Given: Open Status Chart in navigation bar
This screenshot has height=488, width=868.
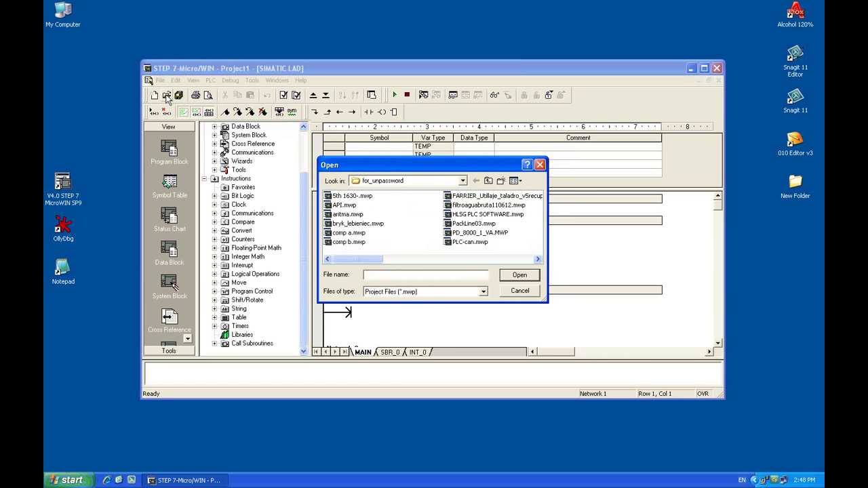Looking at the screenshot, I should point(169,219).
